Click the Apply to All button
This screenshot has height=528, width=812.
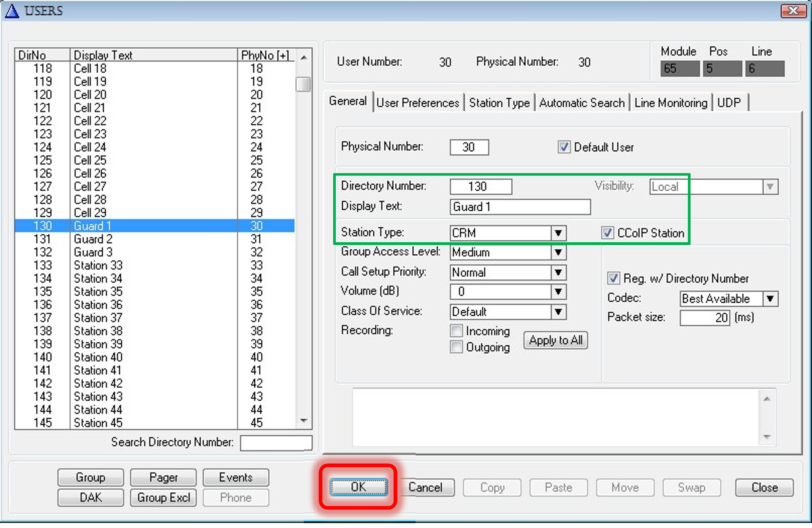pyautogui.click(x=555, y=340)
